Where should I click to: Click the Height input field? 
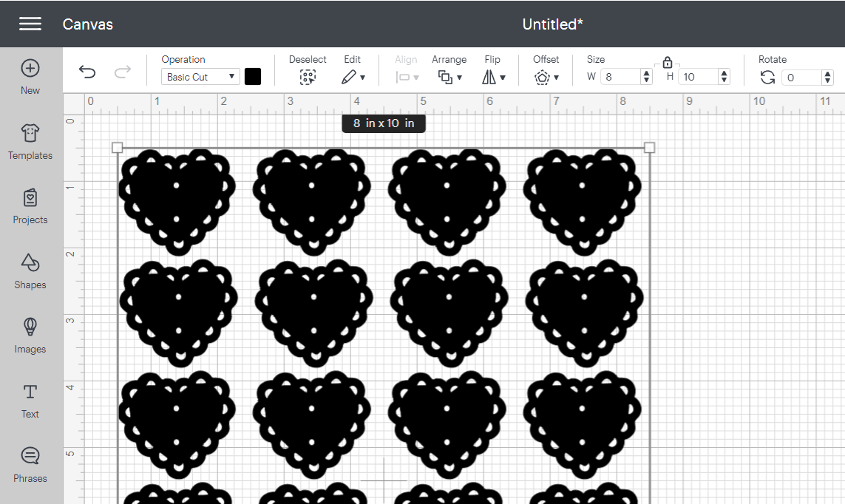tap(699, 76)
